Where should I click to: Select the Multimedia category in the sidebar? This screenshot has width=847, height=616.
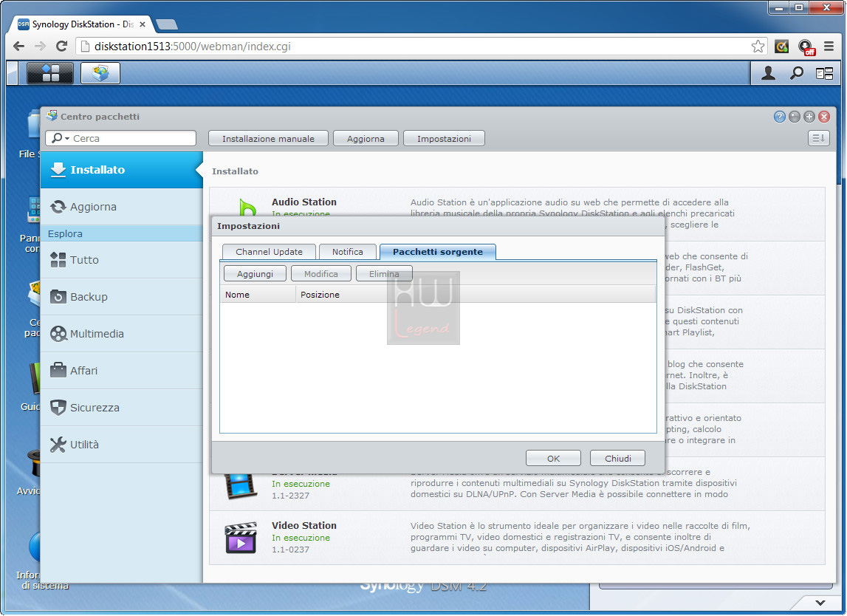coord(122,334)
